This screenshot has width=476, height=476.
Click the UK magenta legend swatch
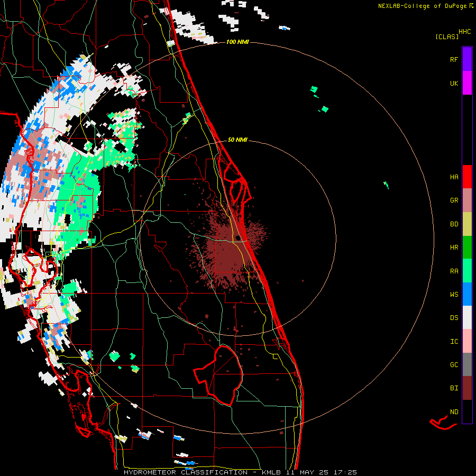(467, 83)
